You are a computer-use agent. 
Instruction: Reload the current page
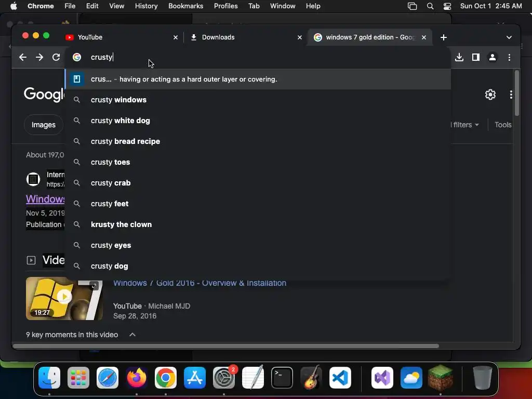(x=56, y=57)
